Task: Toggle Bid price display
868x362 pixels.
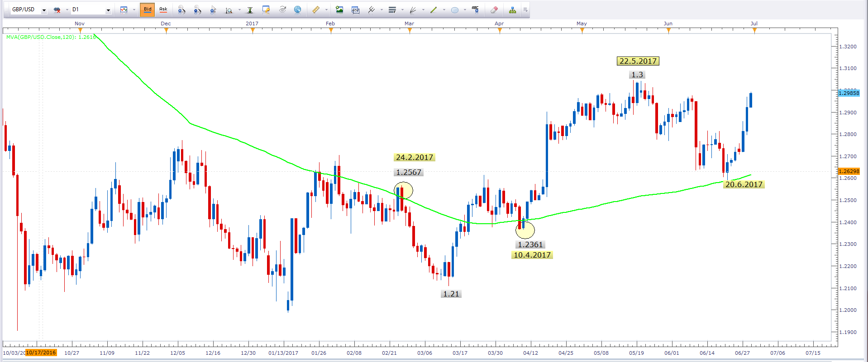Action: pos(148,9)
